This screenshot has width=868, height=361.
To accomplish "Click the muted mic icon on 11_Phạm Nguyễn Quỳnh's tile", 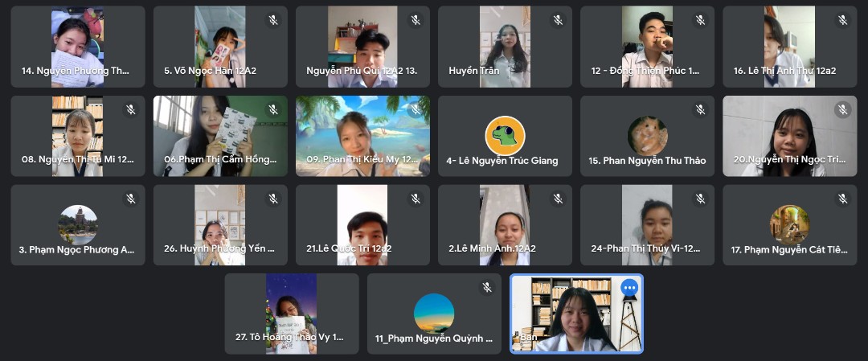I will (x=486, y=287).
